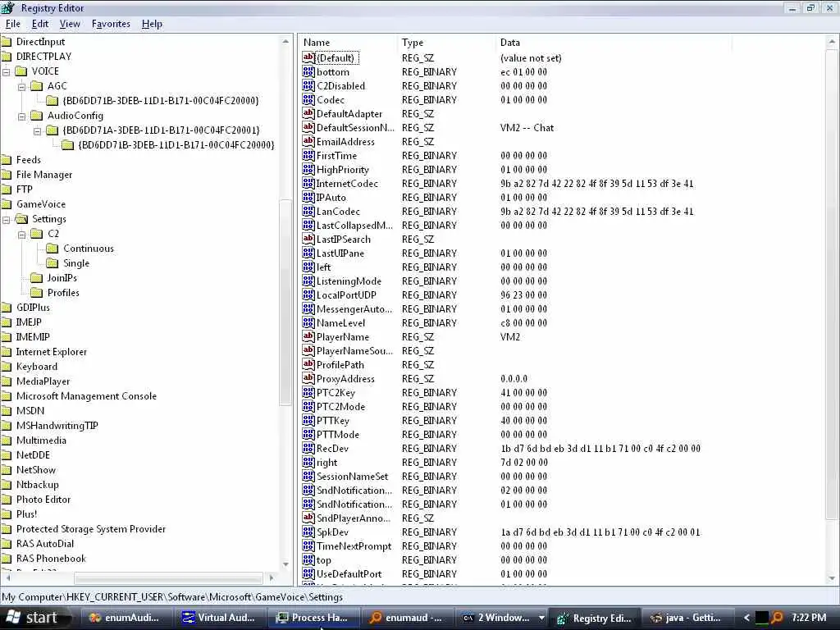
Task: Open the Edit menu
Action: 40,24
